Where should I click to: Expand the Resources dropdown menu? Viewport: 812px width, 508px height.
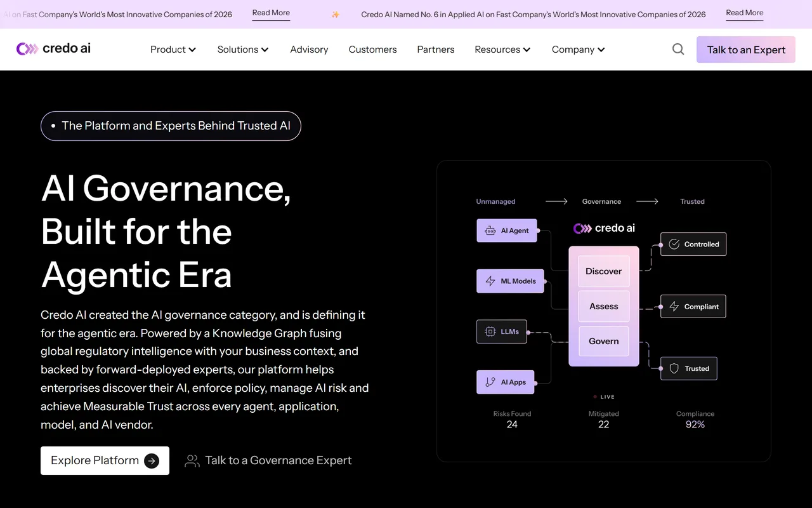click(x=503, y=50)
